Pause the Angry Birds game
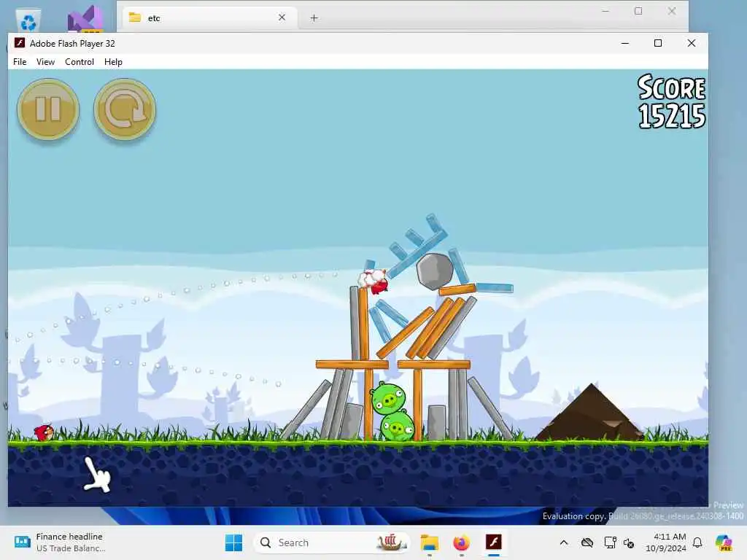 click(x=48, y=109)
